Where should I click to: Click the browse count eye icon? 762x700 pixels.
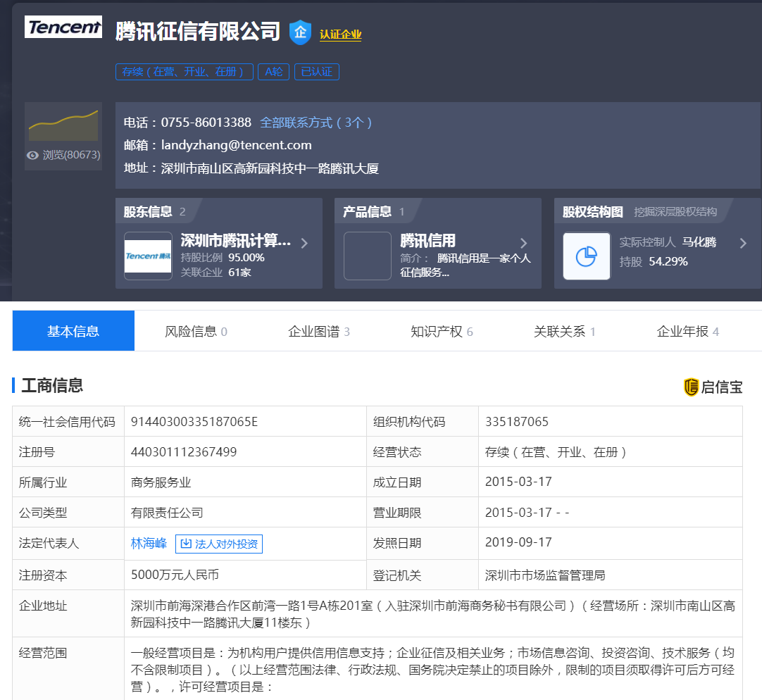click(x=32, y=155)
